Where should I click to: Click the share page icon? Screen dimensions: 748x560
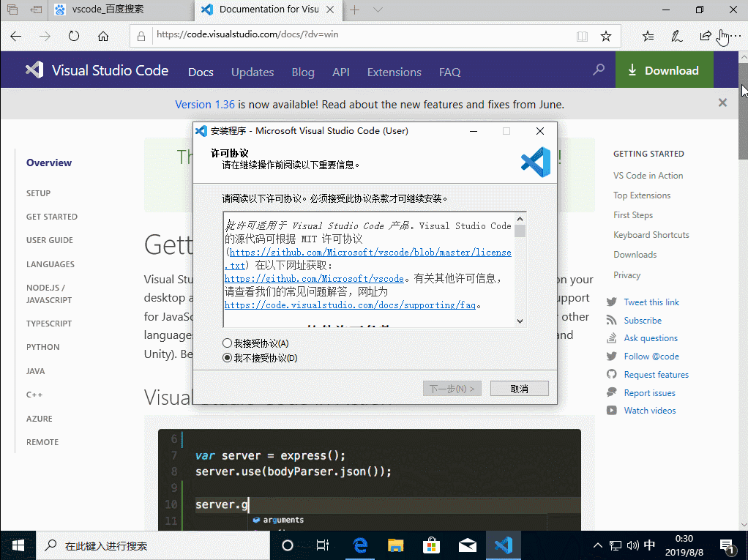click(705, 37)
